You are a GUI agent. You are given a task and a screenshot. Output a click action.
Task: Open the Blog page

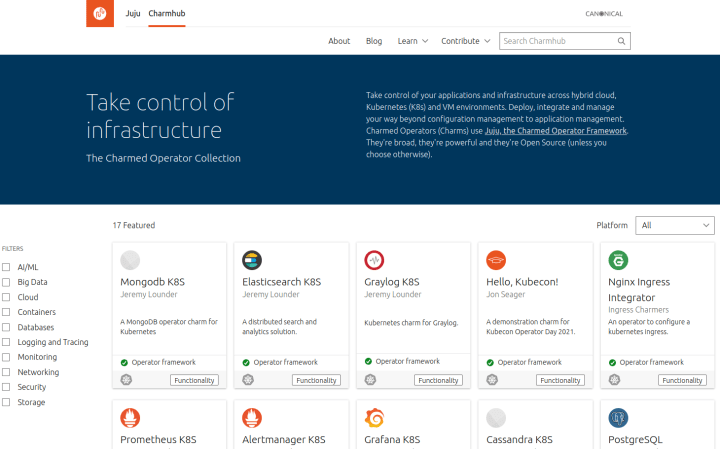click(x=374, y=41)
